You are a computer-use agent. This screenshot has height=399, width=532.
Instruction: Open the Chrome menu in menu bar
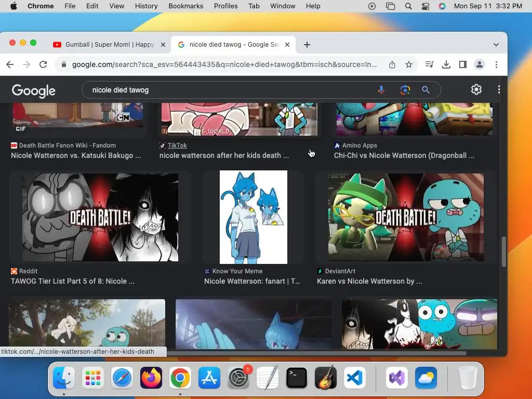tap(41, 6)
